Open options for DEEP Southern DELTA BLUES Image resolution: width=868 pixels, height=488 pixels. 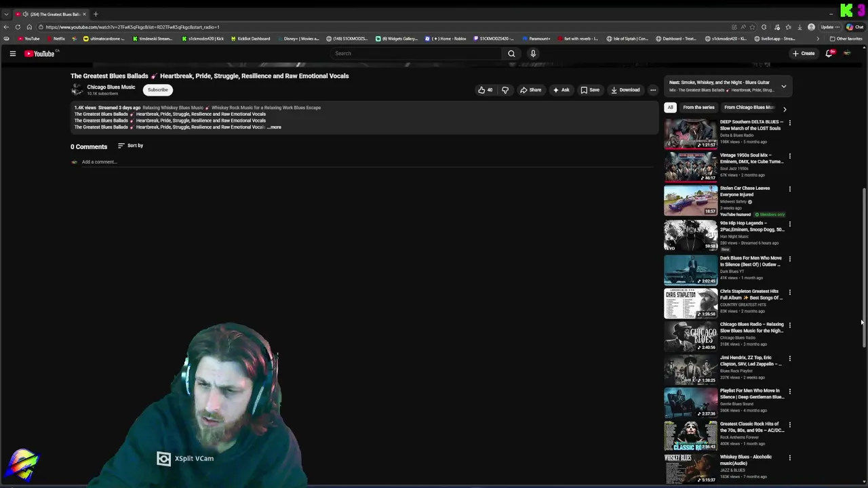(x=790, y=123)
